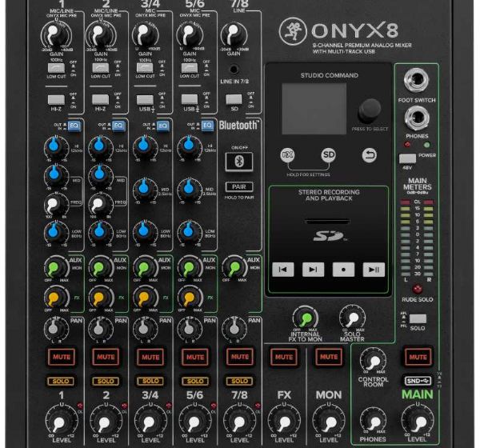Viewport: 480px width, 448px height.
Task: Push the 48V phantom power switch
Action: coord(408,158)
